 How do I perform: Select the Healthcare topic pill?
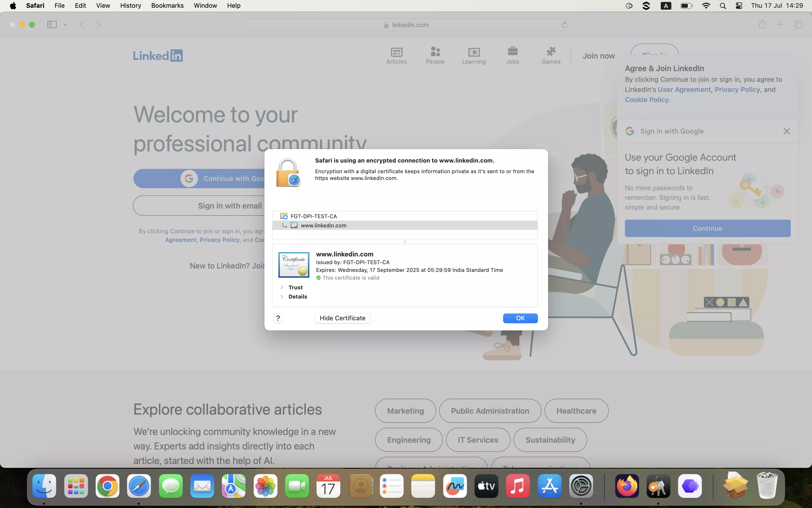(576, 411)
